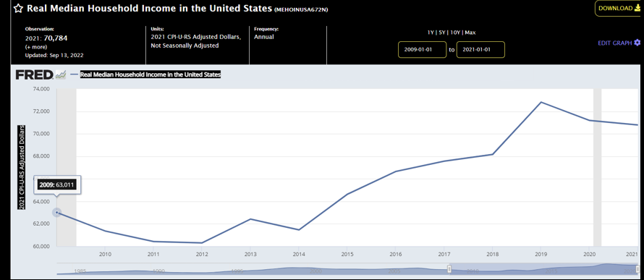This screenshot has height=280, width=644.
Task: Click the Units description text
Action: coord(196,41)
